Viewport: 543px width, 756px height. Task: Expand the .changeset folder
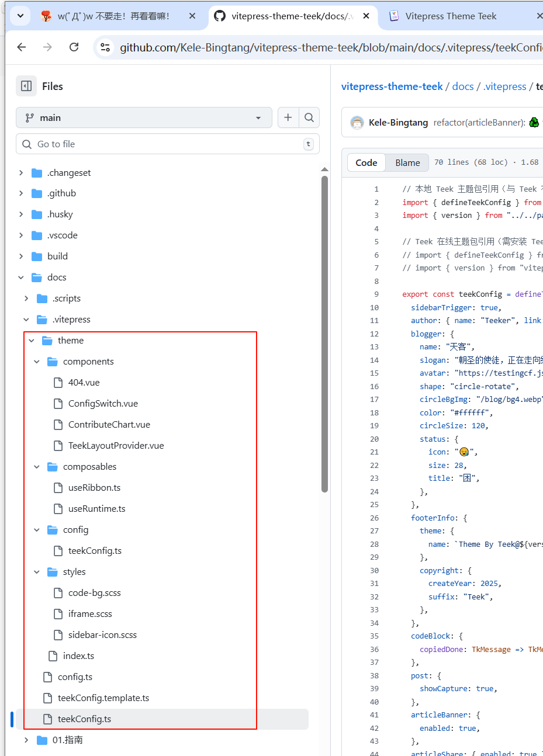[21, 173]
